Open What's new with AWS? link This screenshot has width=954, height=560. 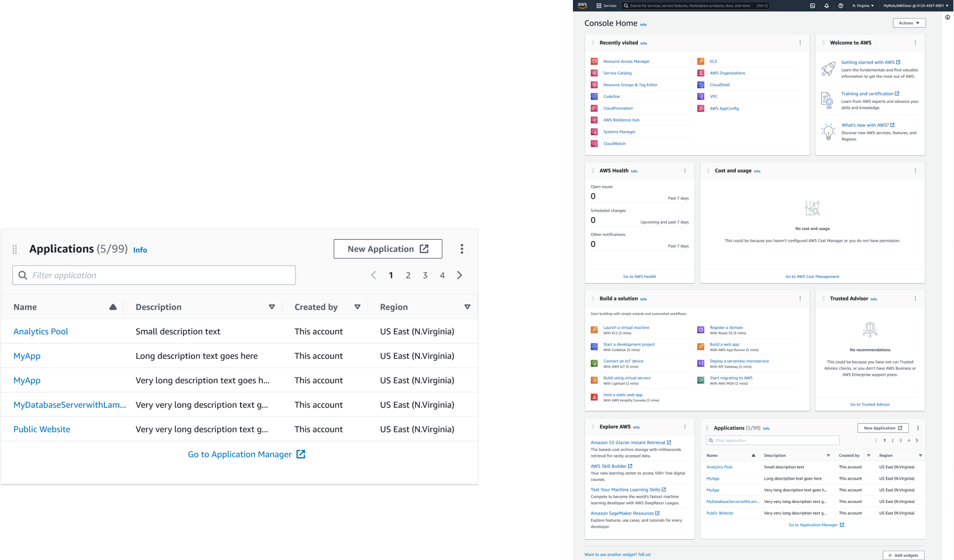[868, 125]
